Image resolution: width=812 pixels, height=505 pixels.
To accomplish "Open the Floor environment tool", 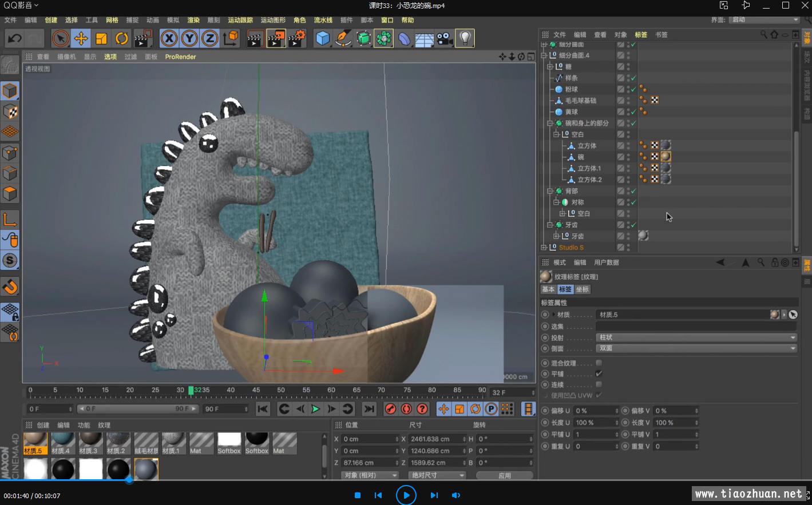I will pyautogui.click(x=424, y=38).
